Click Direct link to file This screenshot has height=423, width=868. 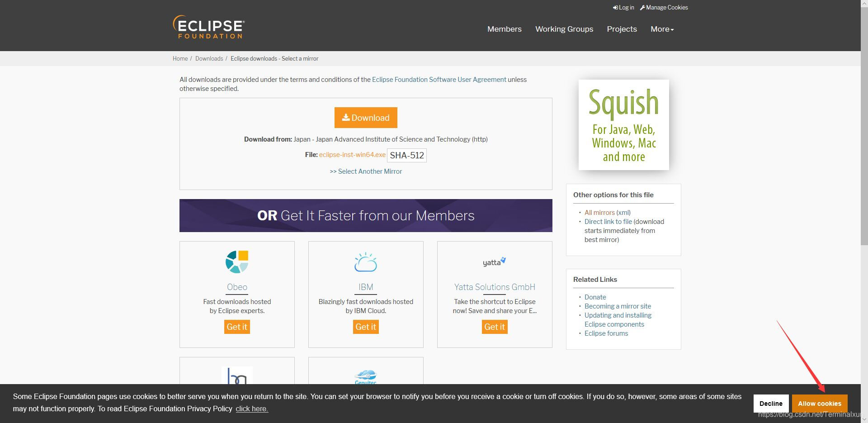point(608,221)
